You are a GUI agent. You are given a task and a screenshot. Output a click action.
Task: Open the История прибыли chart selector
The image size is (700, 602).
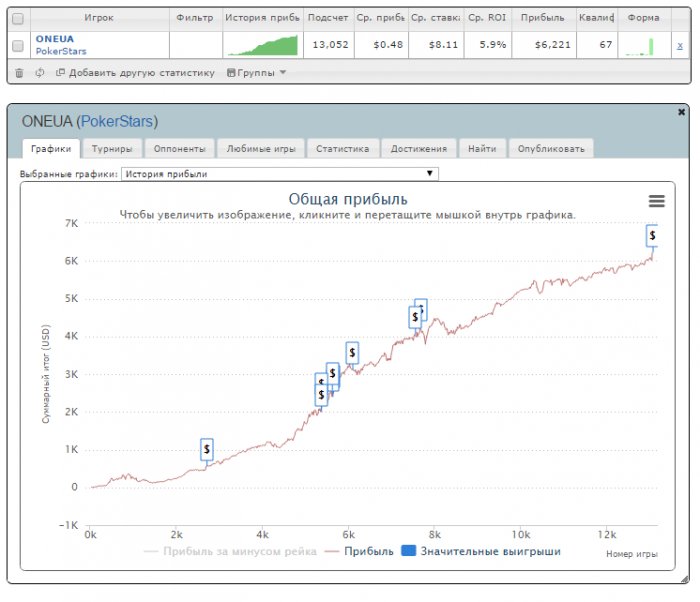(x=280, y=174)
